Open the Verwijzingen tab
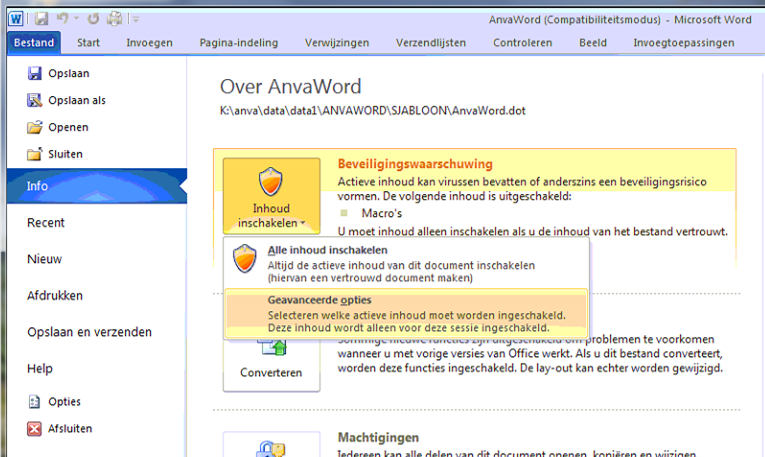This screenshot has width=765, height=457. tap(337, 43)
